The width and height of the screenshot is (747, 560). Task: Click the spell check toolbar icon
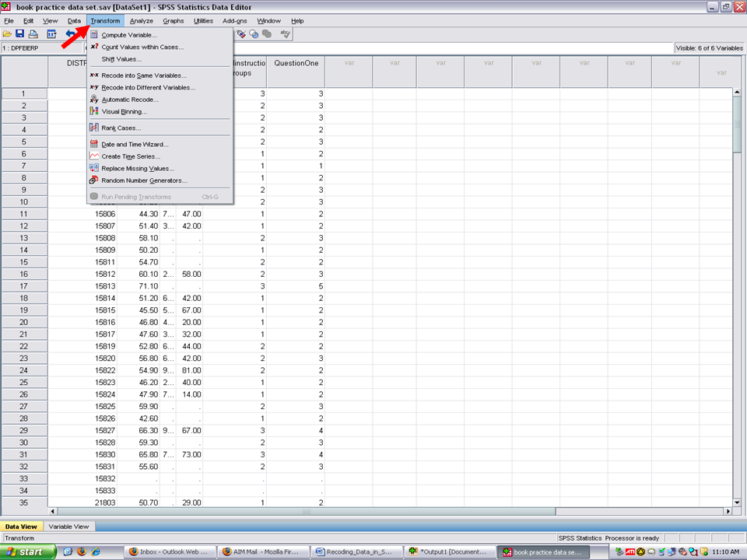coord(286,34)
